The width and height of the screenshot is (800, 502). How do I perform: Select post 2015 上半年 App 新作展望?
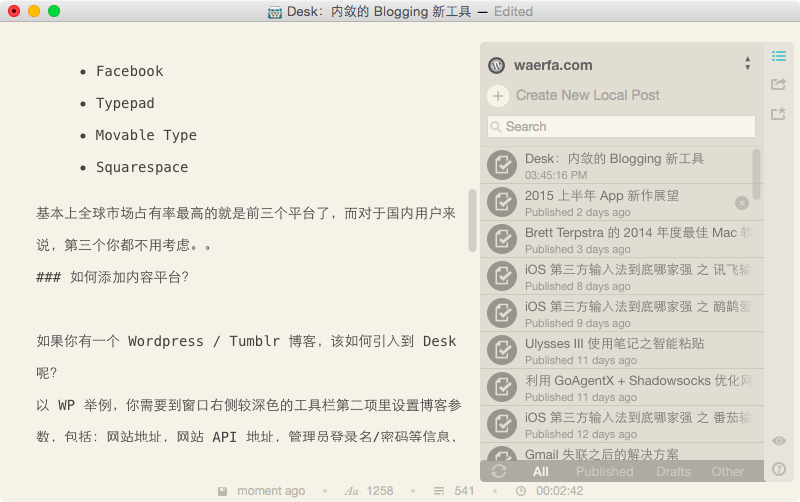[x=621, y=203]
